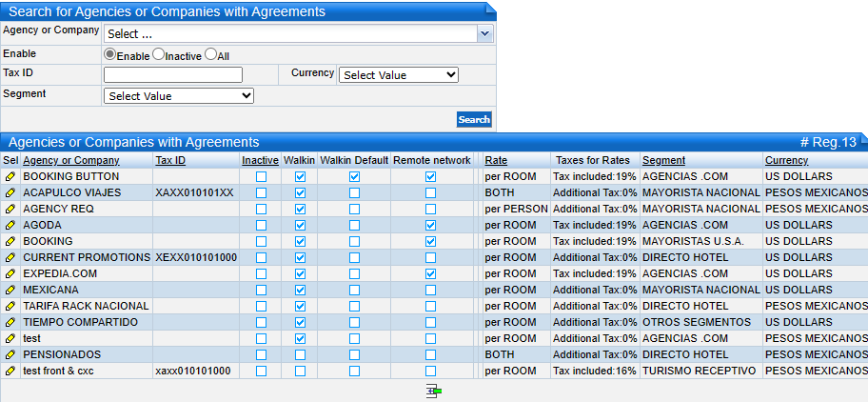Screen dimensions: 868x402
Task: Sort by Tax ID column header
Action: 170,161
